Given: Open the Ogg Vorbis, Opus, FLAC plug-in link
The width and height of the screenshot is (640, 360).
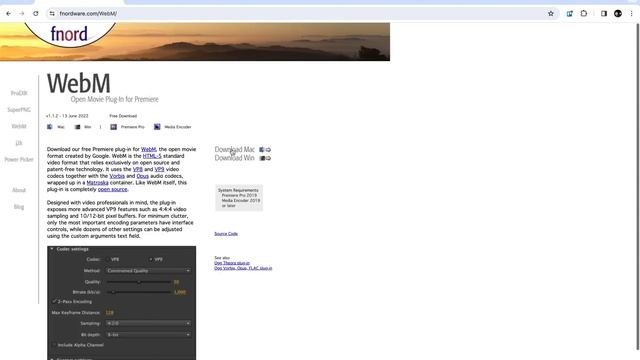Looking at the screenshot, I should pos(243,268).
